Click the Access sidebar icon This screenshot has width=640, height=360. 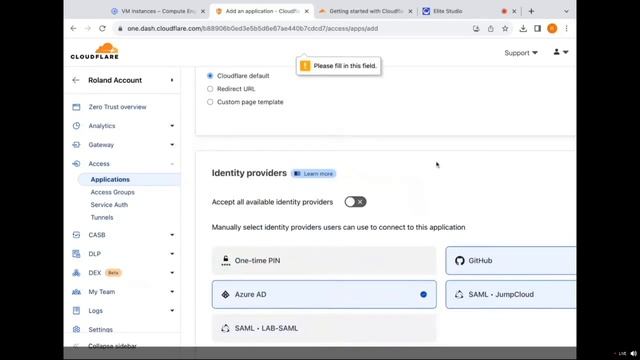(x=76, y=164)
